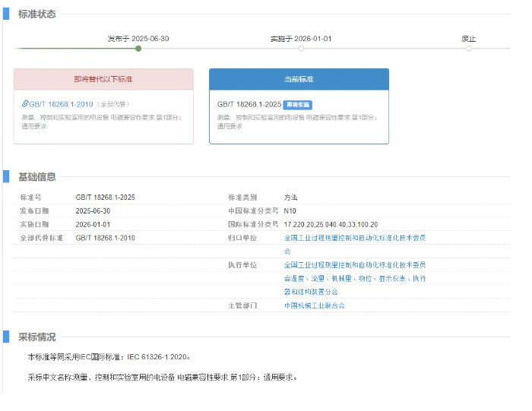Select the 即将替代以下标准 card header

[103, 79]
